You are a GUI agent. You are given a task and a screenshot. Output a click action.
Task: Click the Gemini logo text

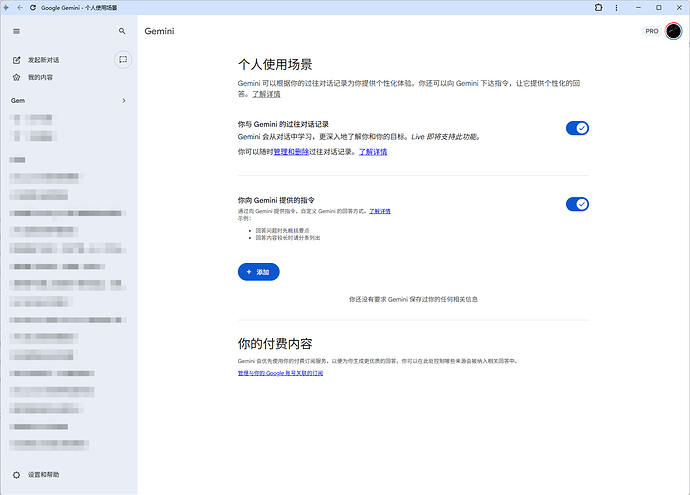coord(159,31)
